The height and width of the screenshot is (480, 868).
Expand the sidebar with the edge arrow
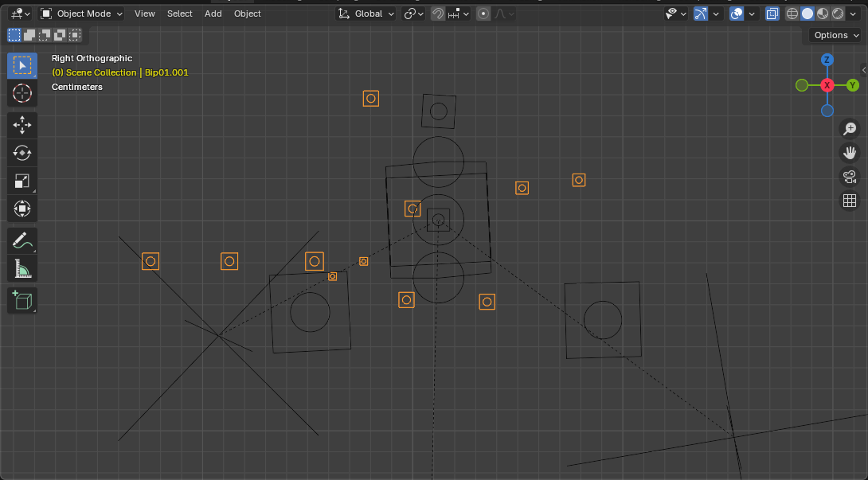click(864, 70)
